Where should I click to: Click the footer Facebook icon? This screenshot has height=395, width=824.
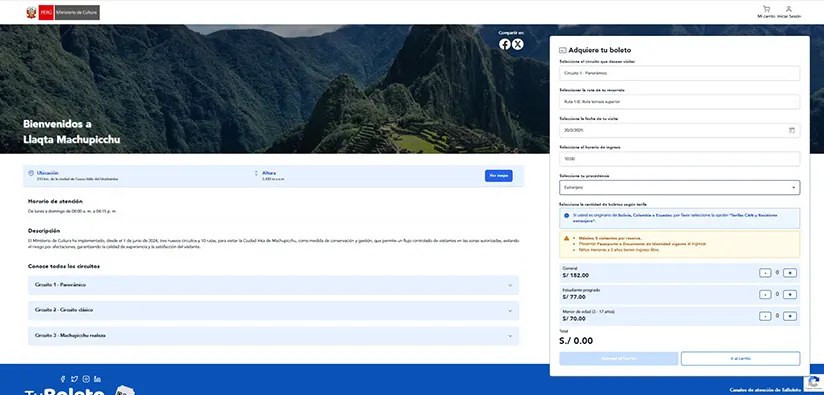63,379
